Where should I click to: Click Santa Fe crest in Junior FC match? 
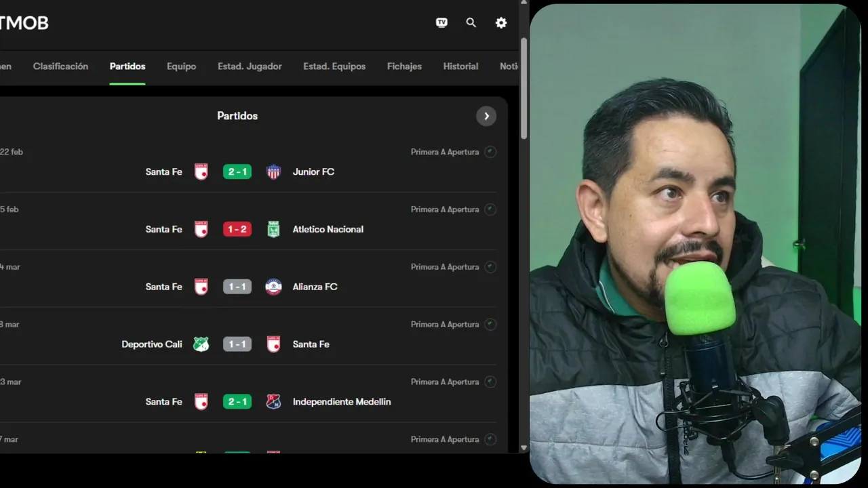coord(201,171)
